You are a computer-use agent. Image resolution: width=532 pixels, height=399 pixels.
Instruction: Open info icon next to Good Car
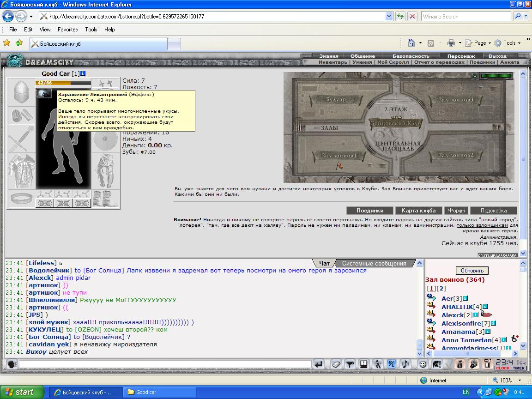click(83, 73)
